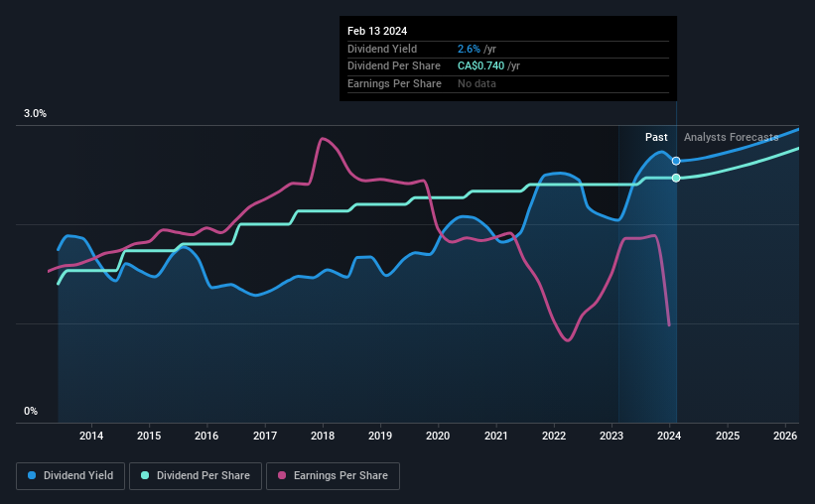Click the CA$0.740 dividend per share value
815x504 pixels.
pos(480,66)
